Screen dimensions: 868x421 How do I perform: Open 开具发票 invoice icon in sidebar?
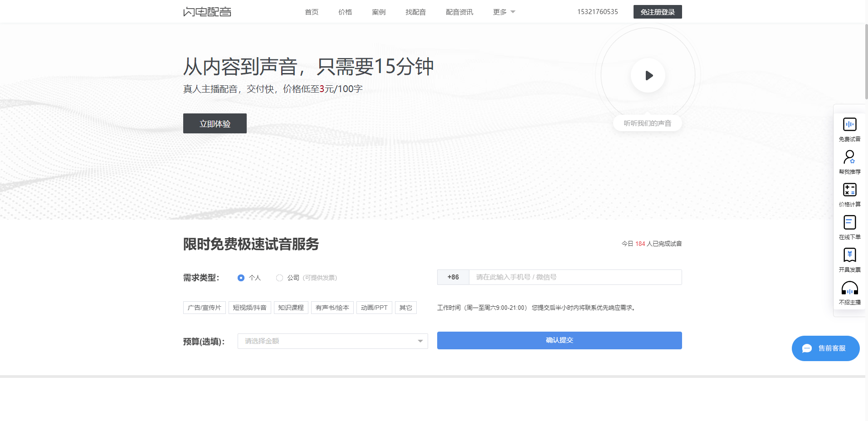(850, 259)
